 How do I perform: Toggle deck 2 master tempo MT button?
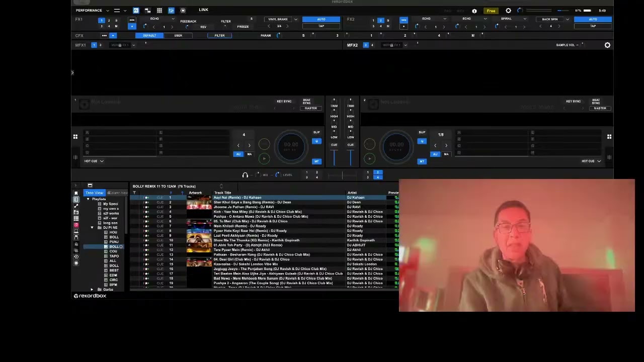pos(422,161)
